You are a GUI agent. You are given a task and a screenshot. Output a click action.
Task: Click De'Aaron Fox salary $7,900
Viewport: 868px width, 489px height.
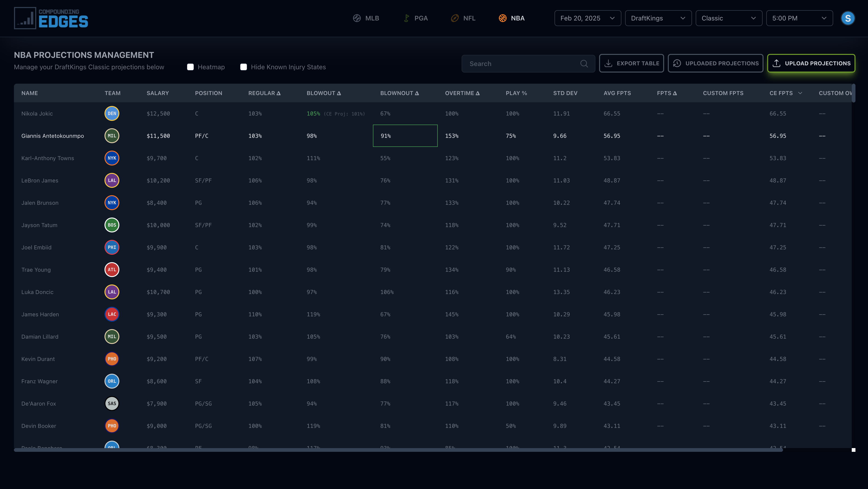[157, 403]
